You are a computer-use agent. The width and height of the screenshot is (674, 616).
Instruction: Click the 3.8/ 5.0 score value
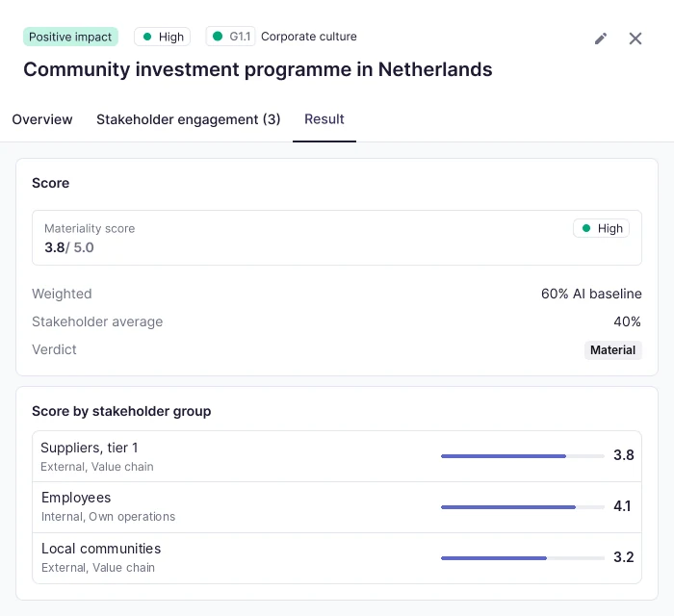click(68, 247)
